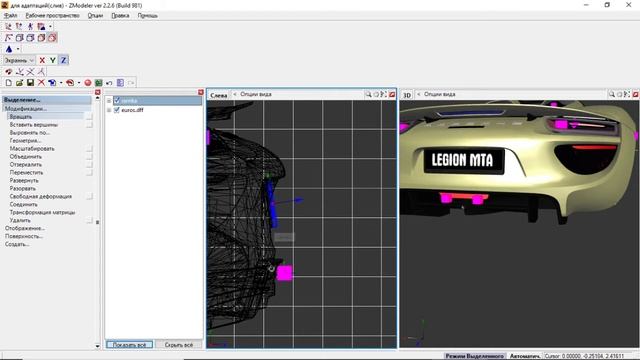Click the Слева view name label
Screen dimensions: 640x360
pos(218,95)
